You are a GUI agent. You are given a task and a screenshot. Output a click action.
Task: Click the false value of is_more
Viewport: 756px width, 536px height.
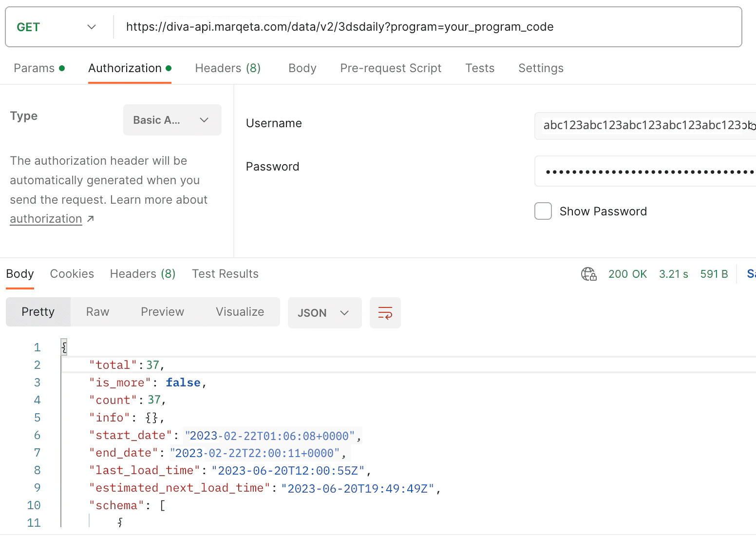[183, 383]
